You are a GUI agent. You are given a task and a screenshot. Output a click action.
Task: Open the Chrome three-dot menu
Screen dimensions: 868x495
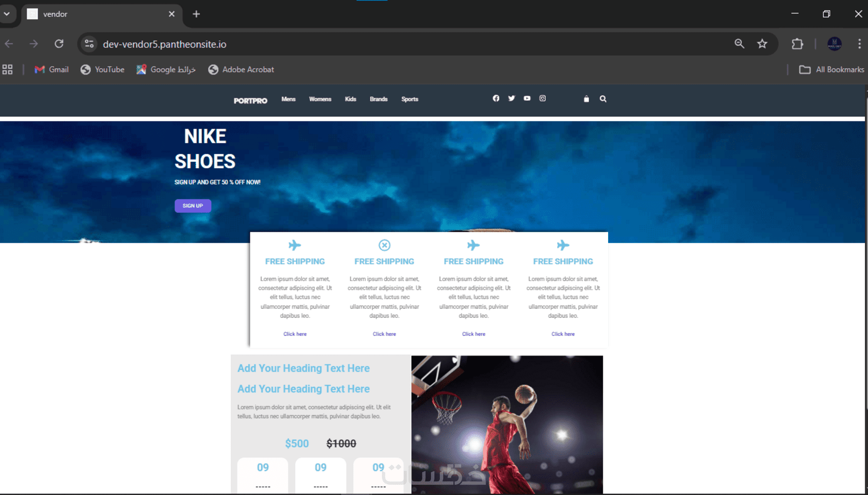coord(859,44)
